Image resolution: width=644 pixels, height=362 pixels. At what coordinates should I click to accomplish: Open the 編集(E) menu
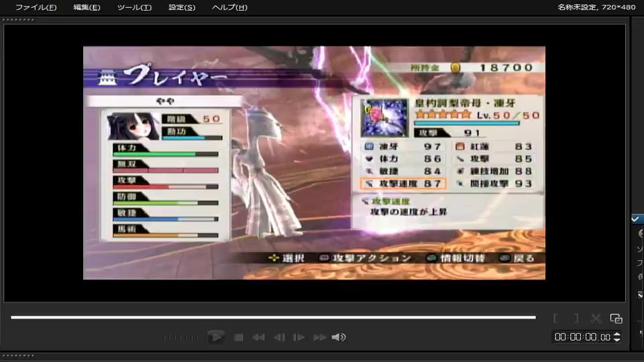tap(87, 7)
